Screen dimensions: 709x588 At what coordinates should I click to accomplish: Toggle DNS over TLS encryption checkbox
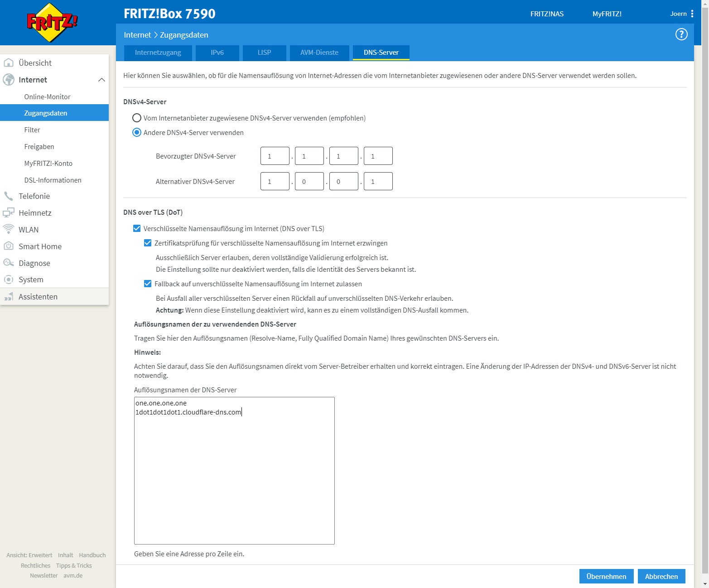[x=137, y=229]
